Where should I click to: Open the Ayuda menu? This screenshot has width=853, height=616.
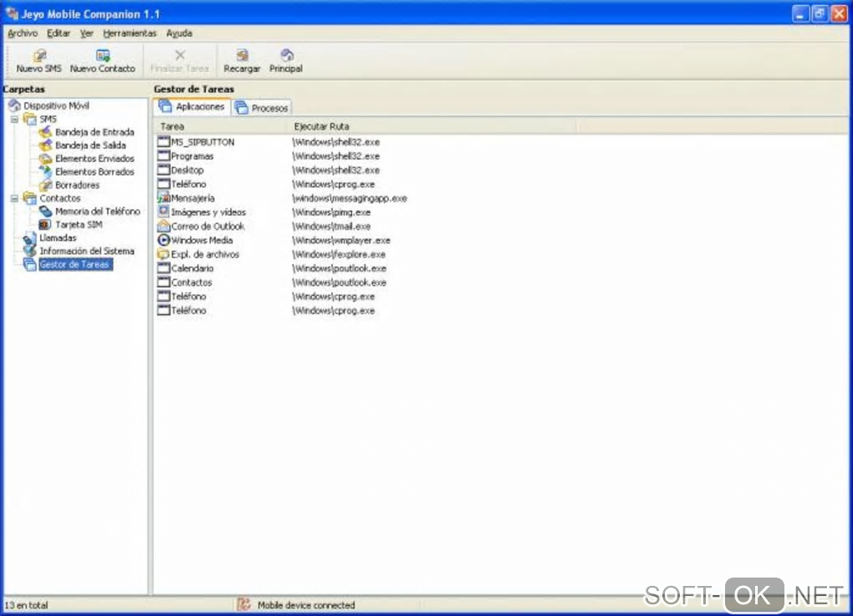pos(179,33)
